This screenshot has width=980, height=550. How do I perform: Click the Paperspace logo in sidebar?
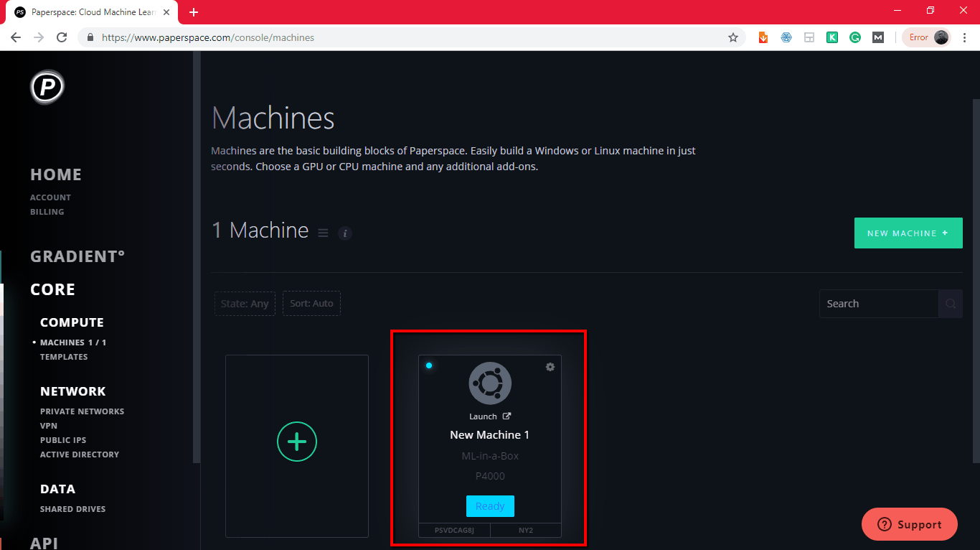pos(47,88)
